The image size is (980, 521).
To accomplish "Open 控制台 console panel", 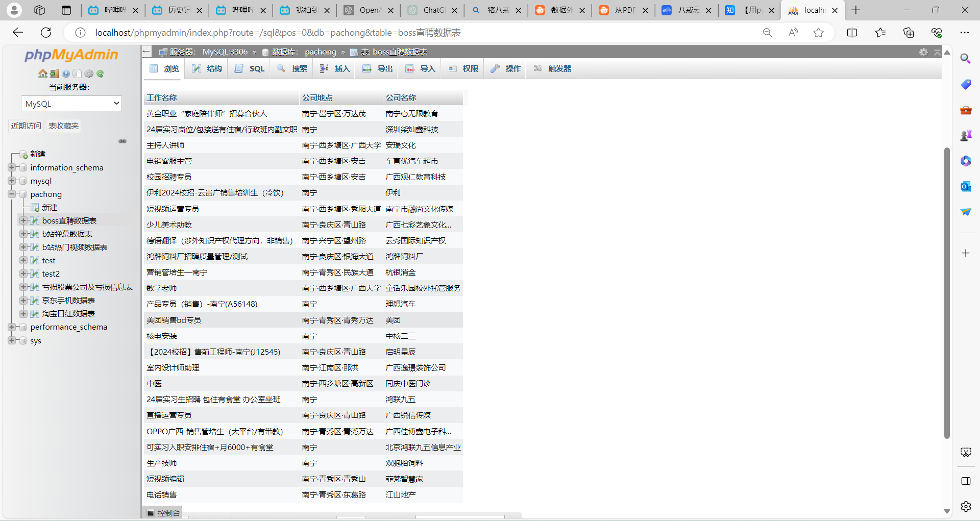I will (163, 513).
